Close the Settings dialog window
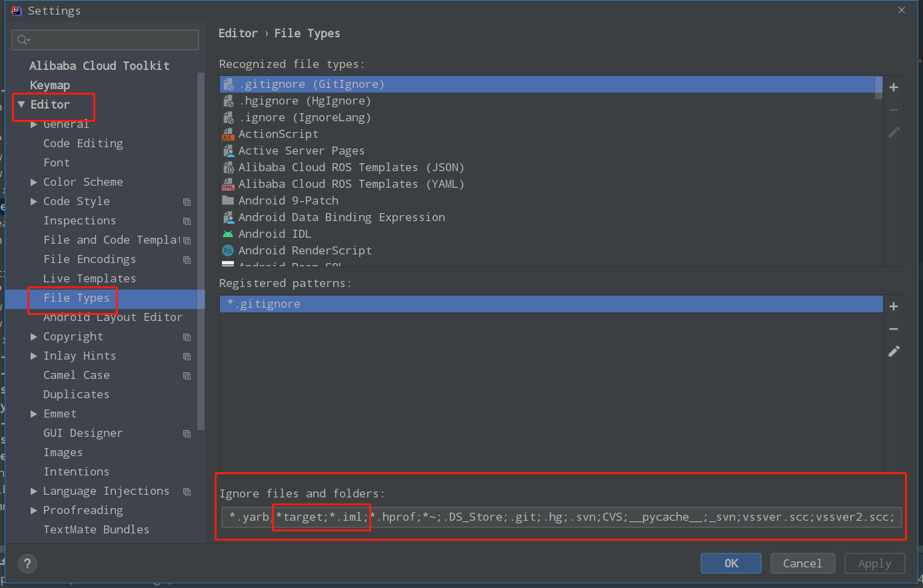The image size is (923, 588). [x=901, y=11]
